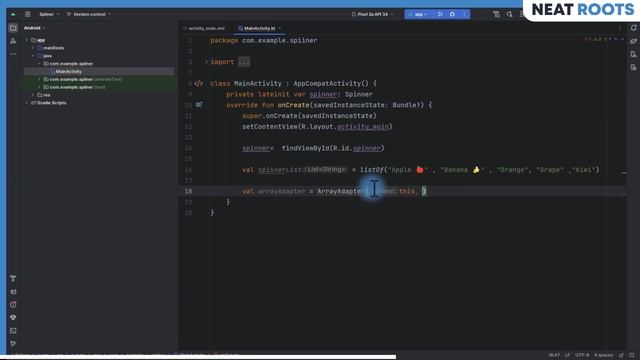Collapse the java folder
The width and height of the screenshot is (640, 360).
click(x=33, y=56)
